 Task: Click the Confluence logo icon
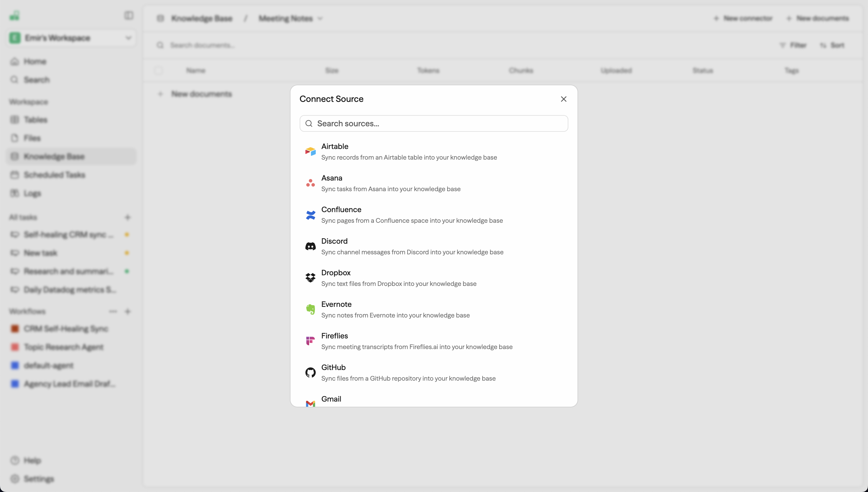(x=310, y=215)
